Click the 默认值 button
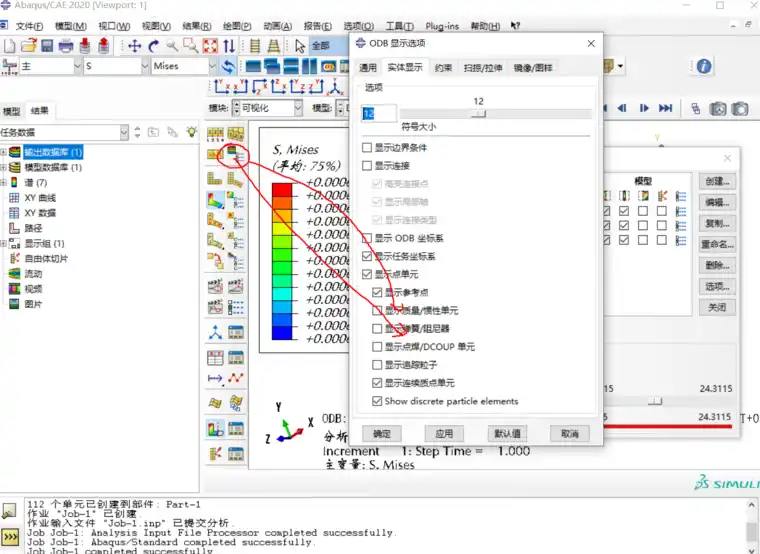The height and width of the screenshot is (554, 760). (x=507, y=433)
